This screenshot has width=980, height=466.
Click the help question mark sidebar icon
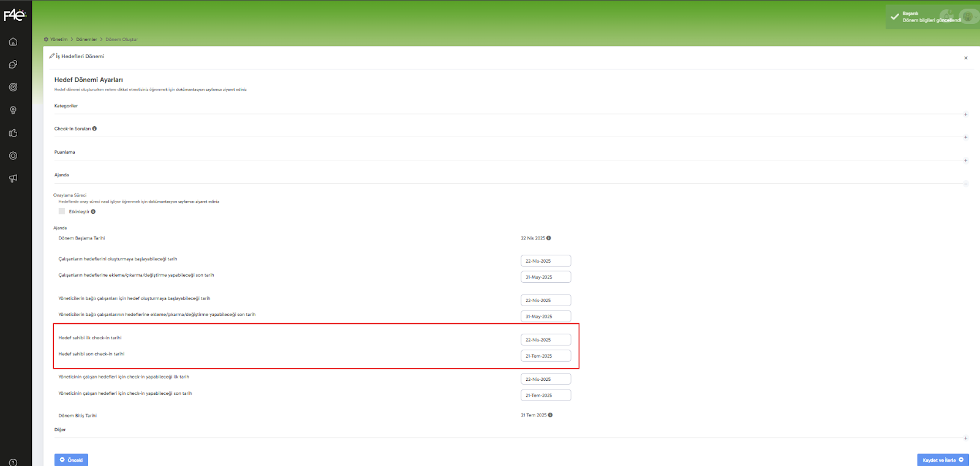pyautogui.click(x=13, y=462)
